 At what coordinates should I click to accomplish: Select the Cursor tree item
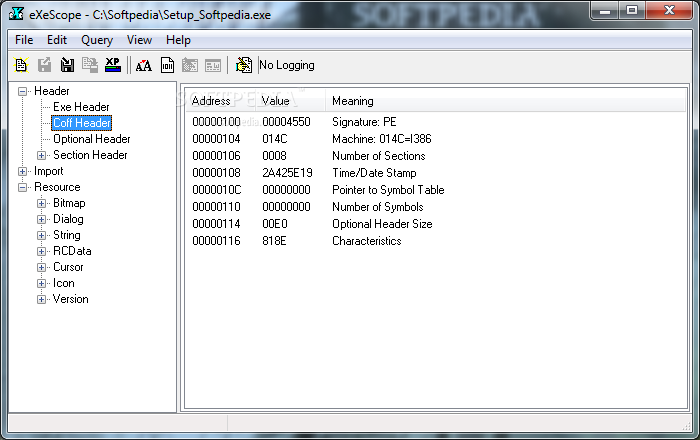68,267
